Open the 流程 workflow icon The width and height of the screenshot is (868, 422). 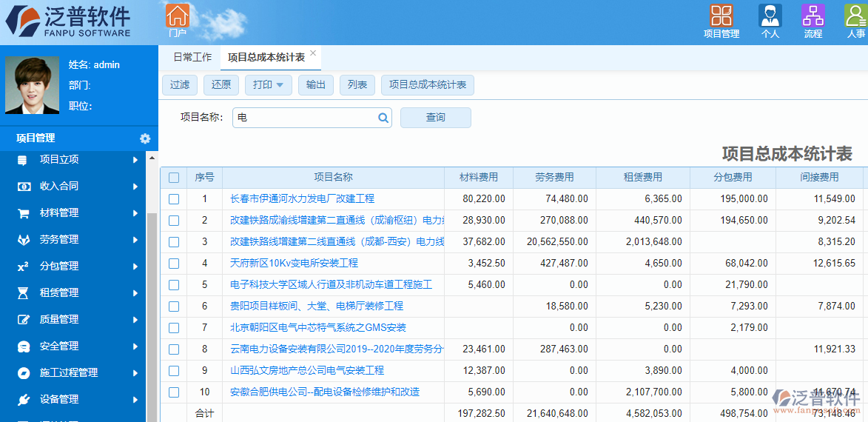tap(813, 16)
